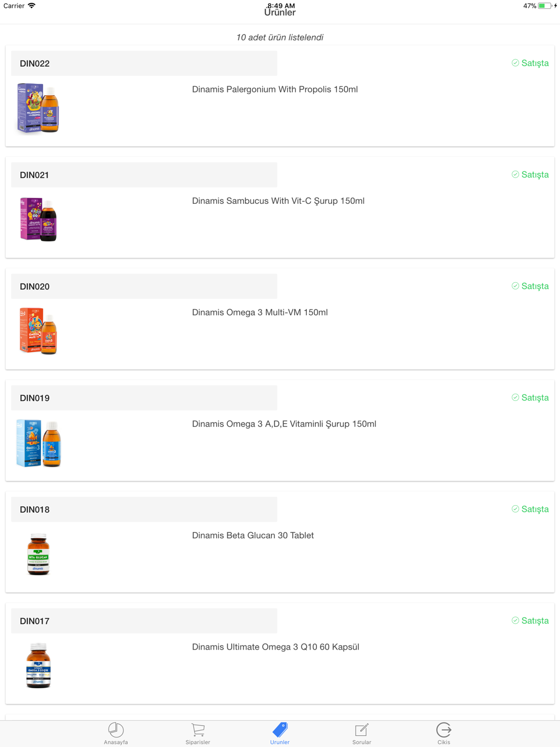Tap the Ürünler page title
This screenshot has width=560, height=747.
pos(280,13)
